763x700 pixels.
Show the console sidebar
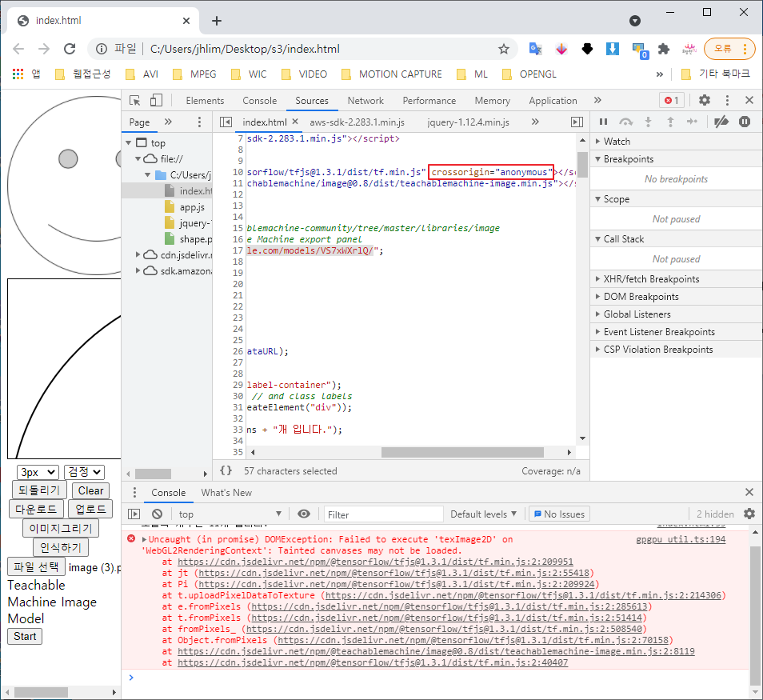tap(134, 514)
